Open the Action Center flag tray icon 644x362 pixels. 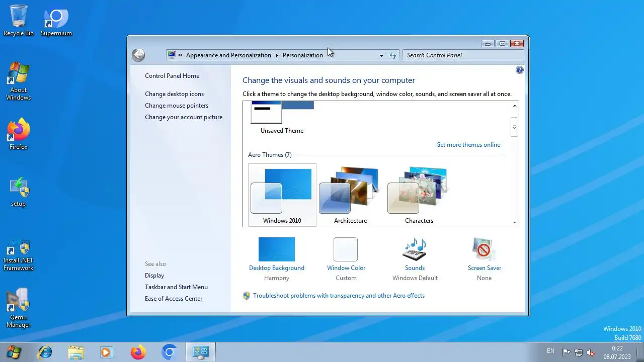[x=566, y=352]
